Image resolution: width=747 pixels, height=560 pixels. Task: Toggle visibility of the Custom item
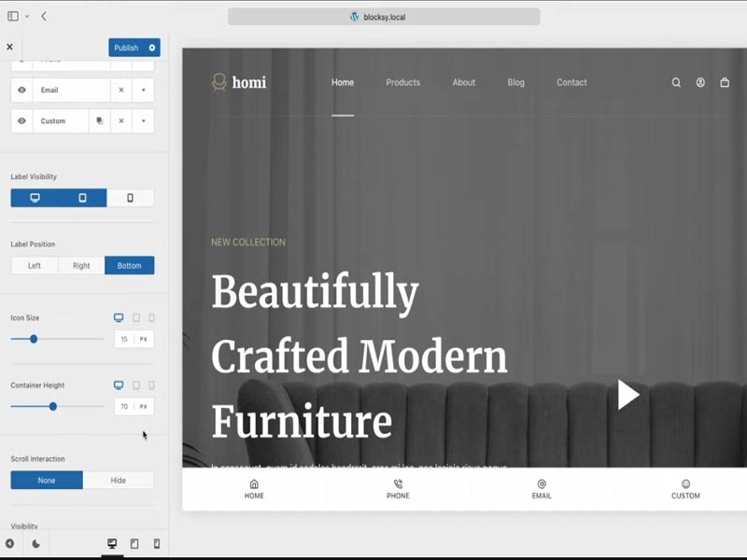coord(21,121)
